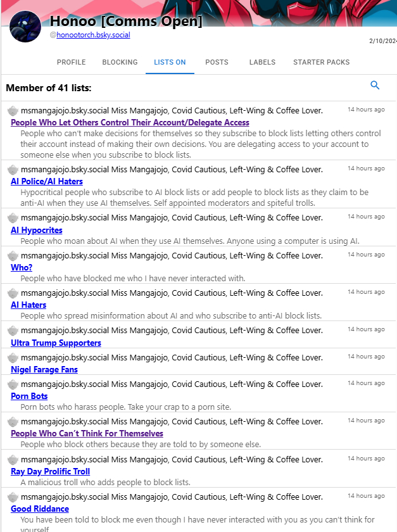Viewport: 397px width, 532px height.
Task: Click avatar icon next to Nigel Farage Fans entry
Action: (13, 358)
